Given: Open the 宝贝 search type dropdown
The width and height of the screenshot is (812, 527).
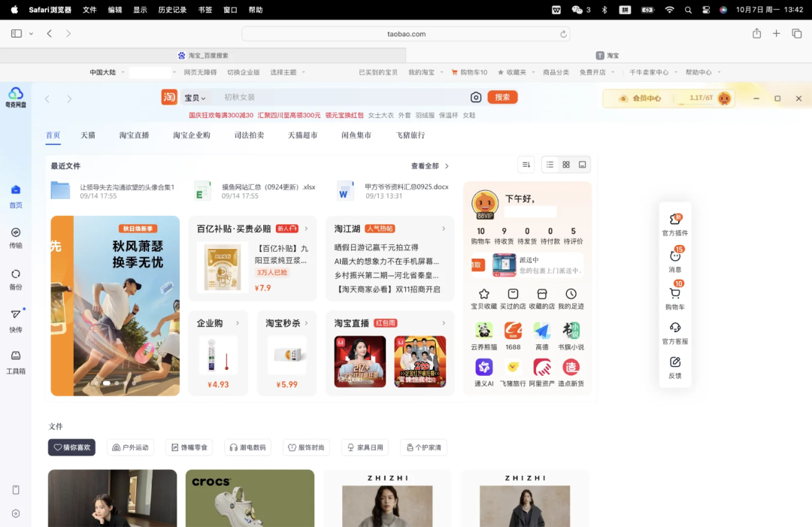Looking at the screenshot, I should 195,98.
